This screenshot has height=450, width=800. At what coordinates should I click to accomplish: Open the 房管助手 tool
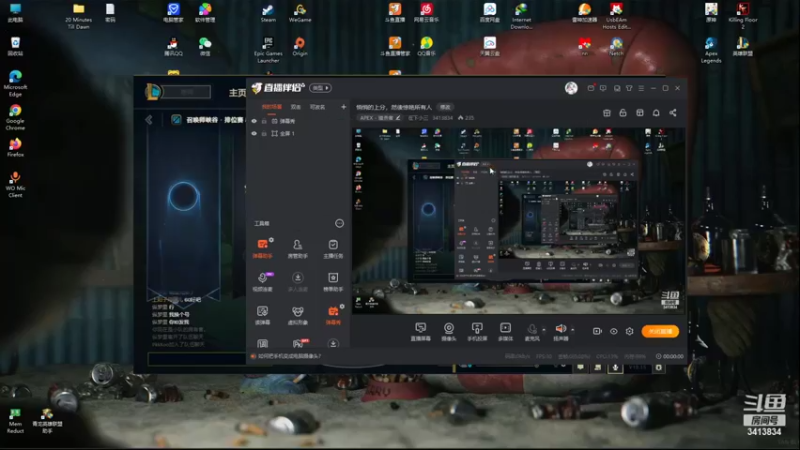(297, 248)
